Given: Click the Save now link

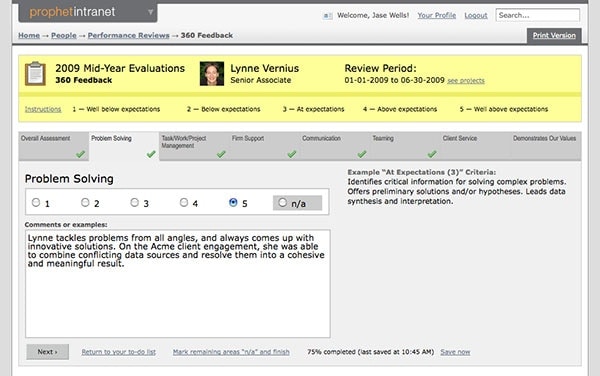Looking at the screenshot, I should coord(455,352).
